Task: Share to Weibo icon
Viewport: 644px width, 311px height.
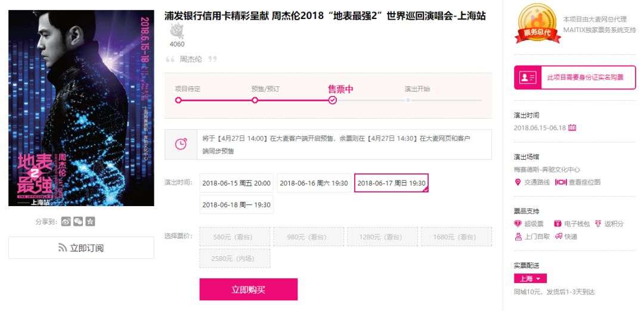Action: point(66,222)
